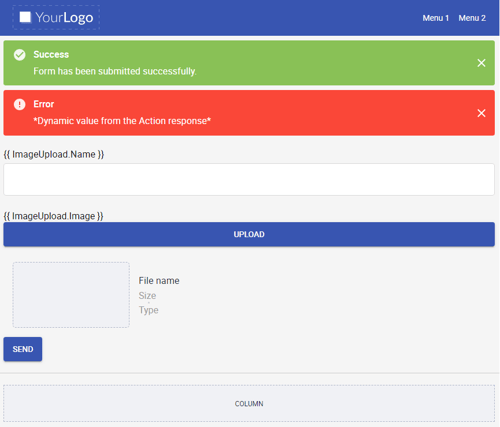The image size is (500, 427).
Task: Select the 'Size' text
Action: [x=147, y=296]
